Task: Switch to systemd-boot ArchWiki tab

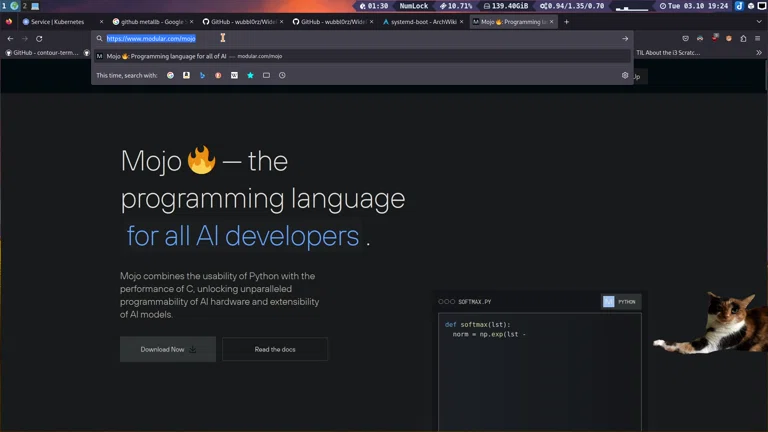Action: click(422, 22)
